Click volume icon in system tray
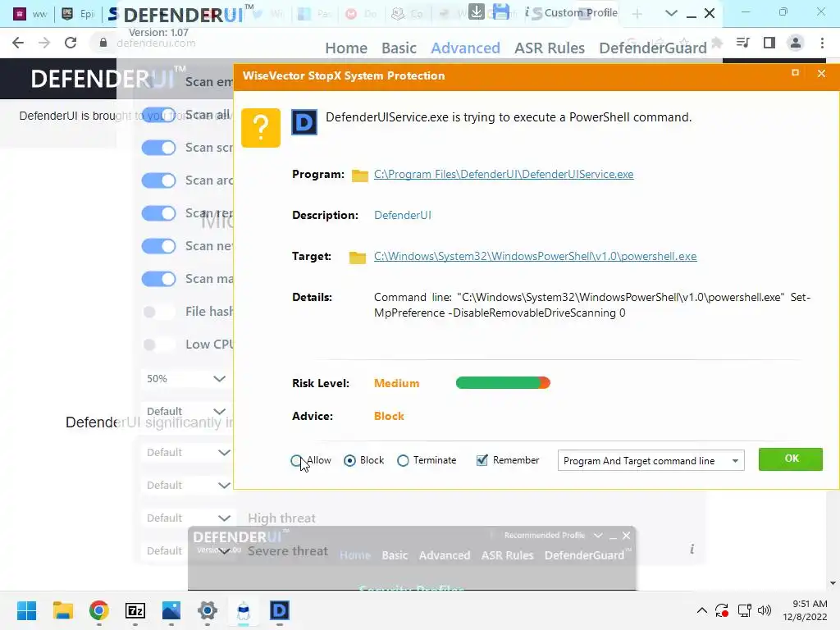The width and height of the screenshot is (840, 630). pos(765,610)
